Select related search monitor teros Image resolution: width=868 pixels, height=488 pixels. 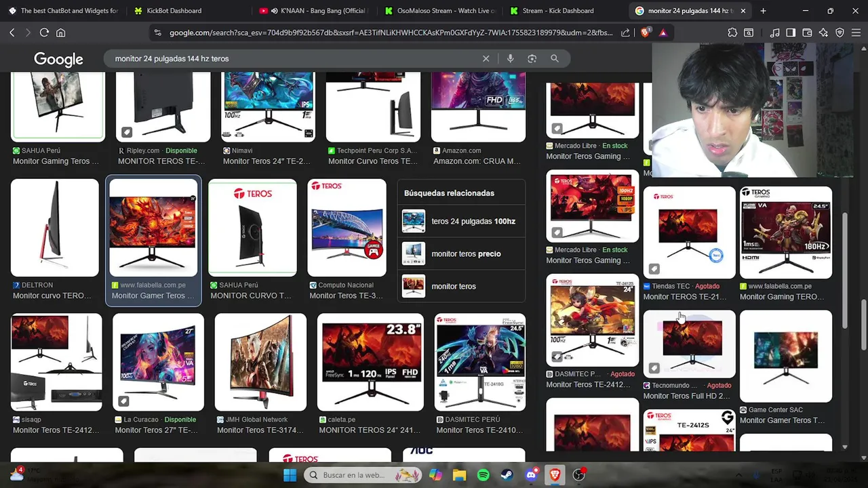click(461, 286)
